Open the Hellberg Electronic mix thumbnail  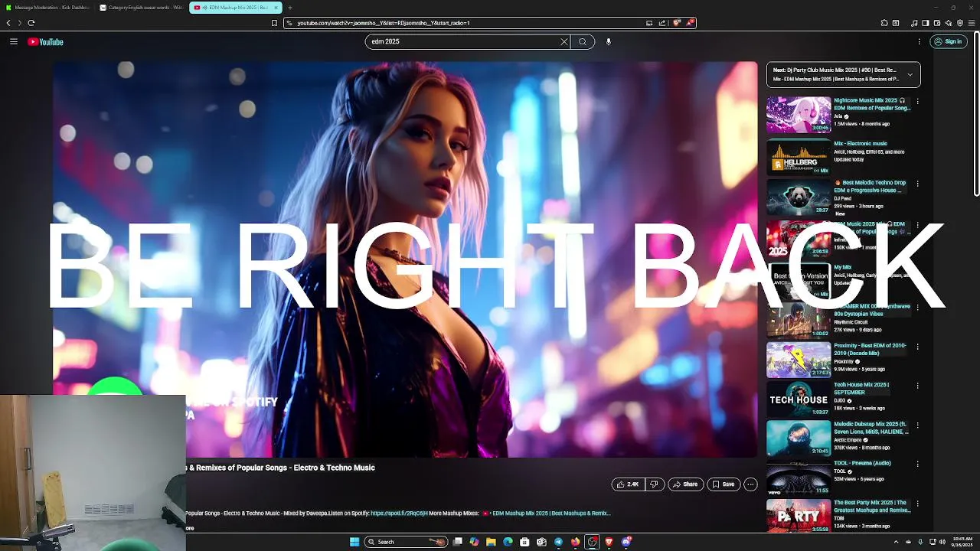point(799,157)
